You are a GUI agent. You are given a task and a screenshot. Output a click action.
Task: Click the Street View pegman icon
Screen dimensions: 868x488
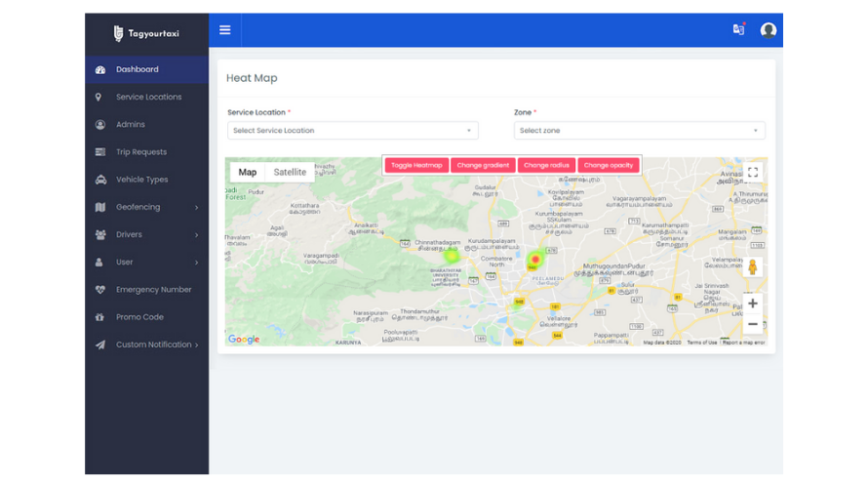(x=752, y=267)
